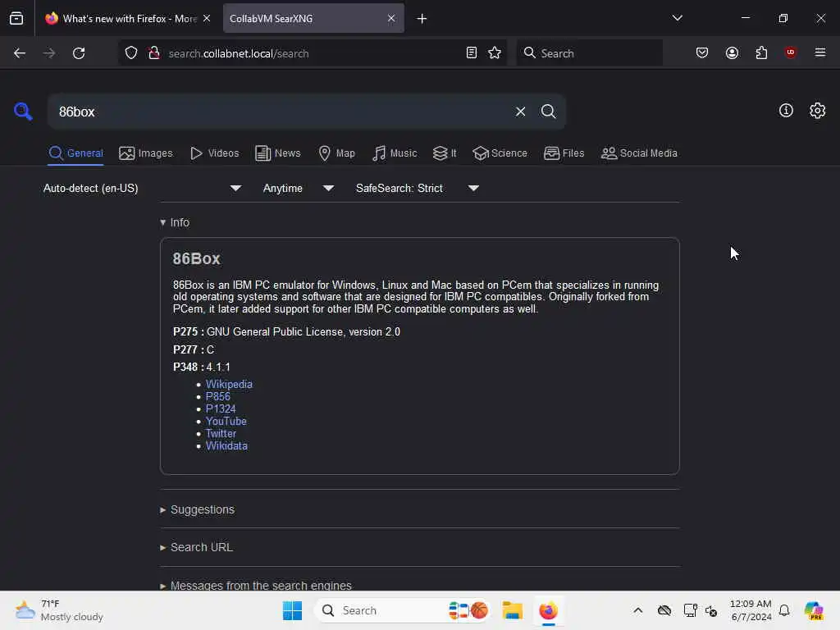This screenshot has width=840, height=630.
Task: Open the P856 link
Action: (217, 396)
